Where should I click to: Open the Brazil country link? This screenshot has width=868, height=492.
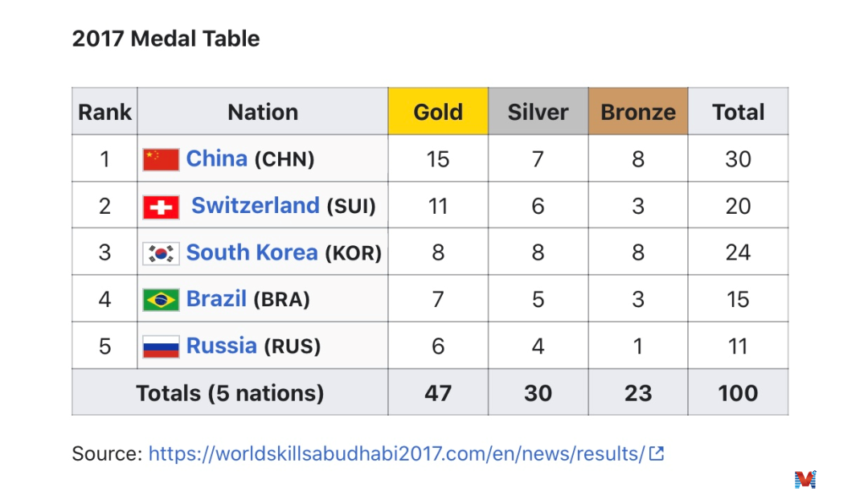[x=216, y=299]
